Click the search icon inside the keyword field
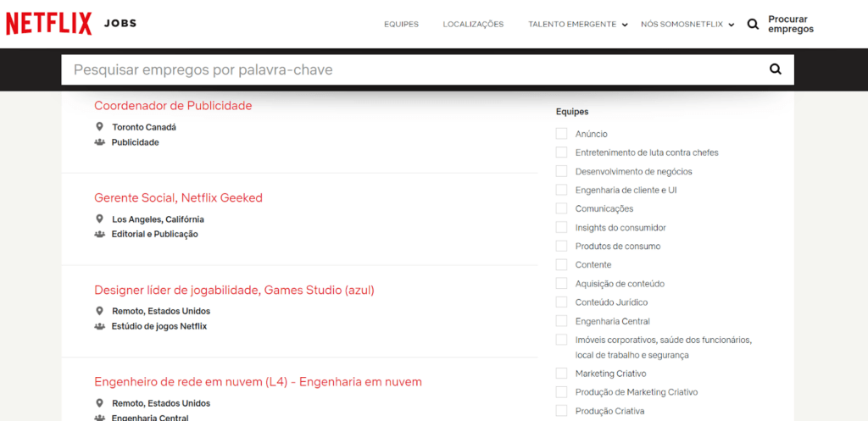 tap(776, 69)
